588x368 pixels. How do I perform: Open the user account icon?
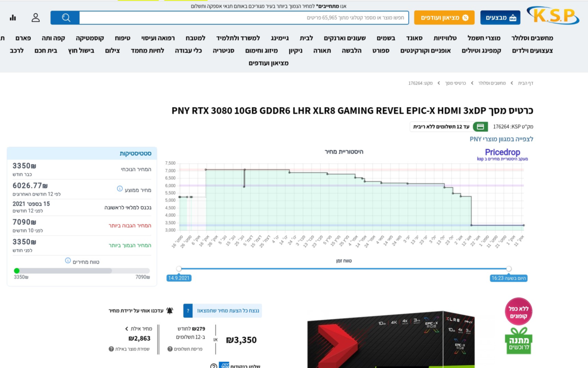coord(36,18)
